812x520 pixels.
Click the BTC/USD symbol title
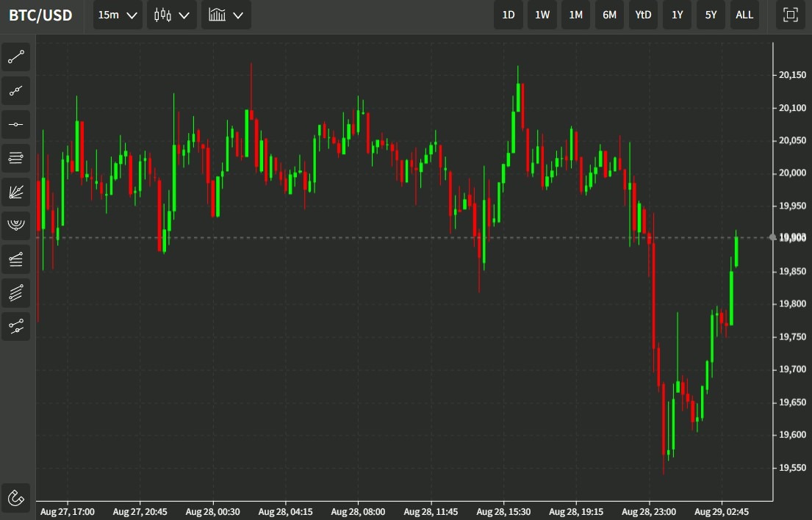point(41,15)
